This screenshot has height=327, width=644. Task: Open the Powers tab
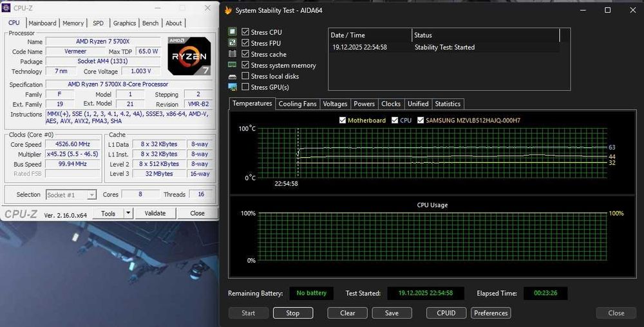(365, 104)
